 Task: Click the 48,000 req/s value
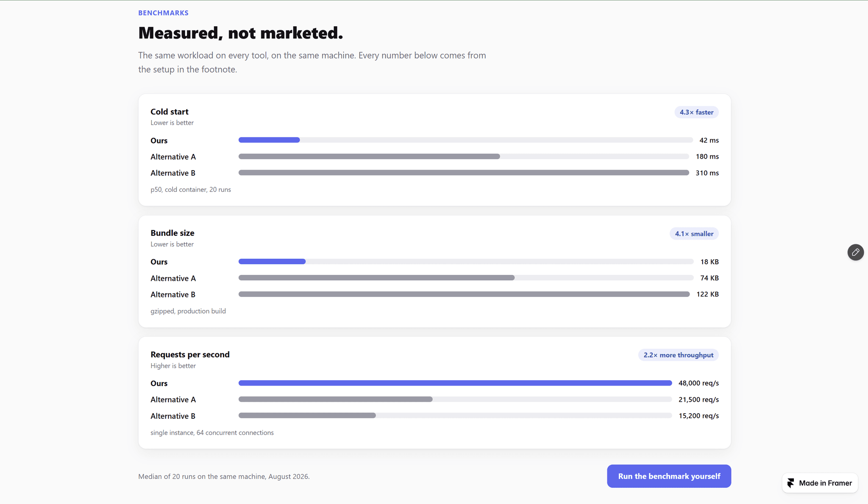pos(698,383)
